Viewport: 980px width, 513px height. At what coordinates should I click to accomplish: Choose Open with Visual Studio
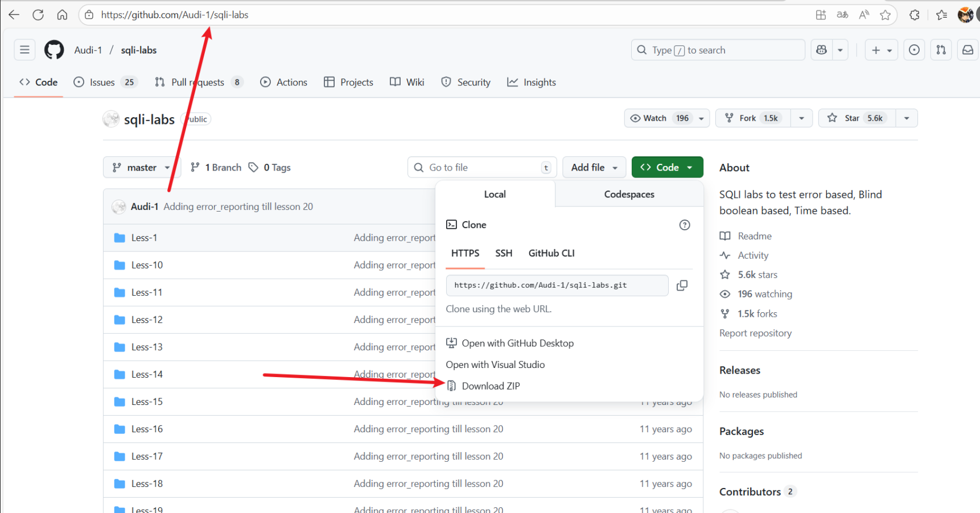[496, 365]
